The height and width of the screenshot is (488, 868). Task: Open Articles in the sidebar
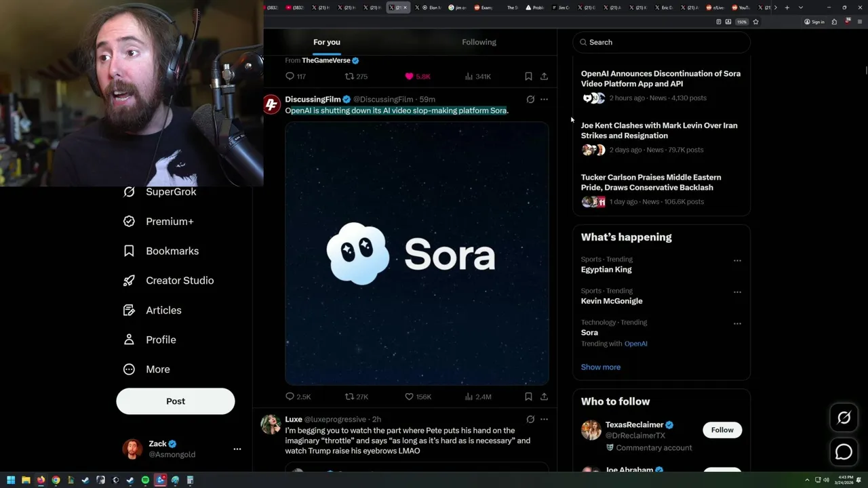pyautogui.click(x=153, y=310)
